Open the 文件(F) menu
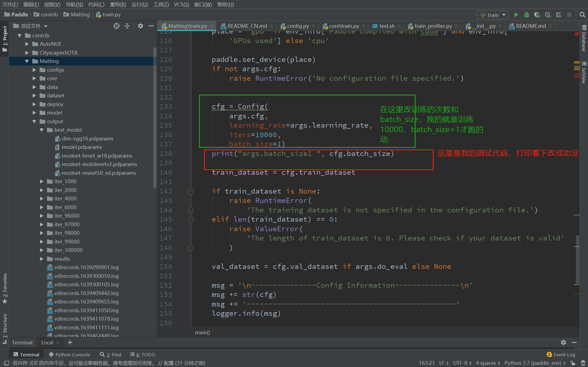Screen dimensions: 588x367 tap(10, 4)
